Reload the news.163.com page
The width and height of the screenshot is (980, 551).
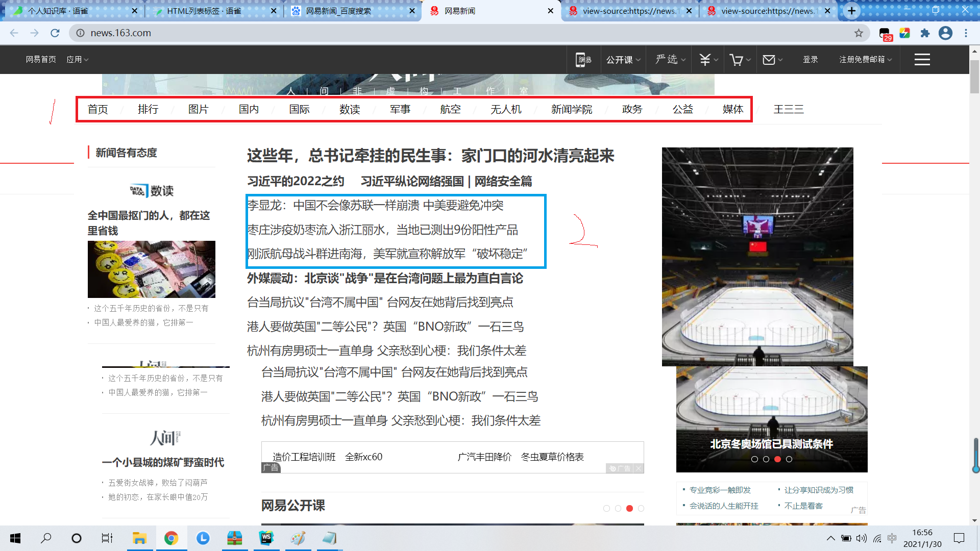click(55, 33)
